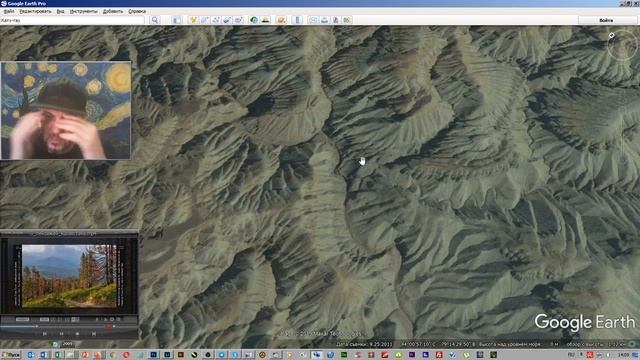Open the Инструменты menu
This screenshot has width=640, height=360.
(x=83, y=11)
